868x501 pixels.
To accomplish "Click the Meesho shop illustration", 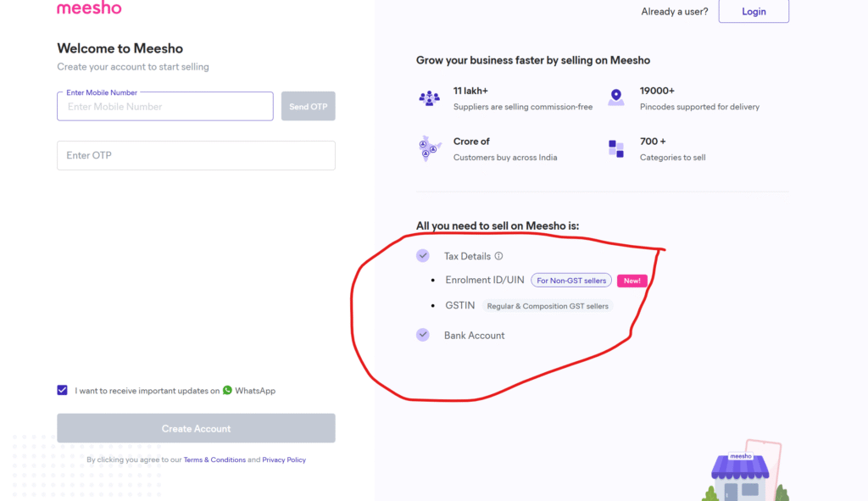I will click(740, 476).
